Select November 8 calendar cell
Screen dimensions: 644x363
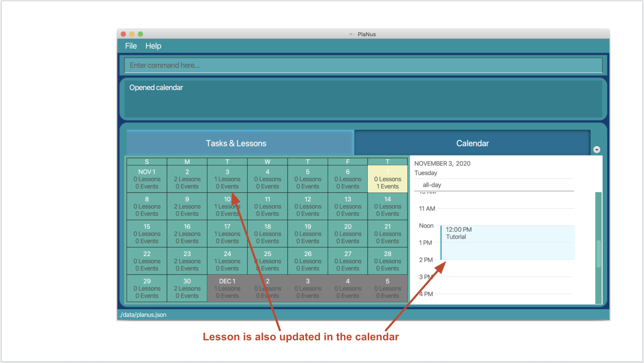[147, 206]
